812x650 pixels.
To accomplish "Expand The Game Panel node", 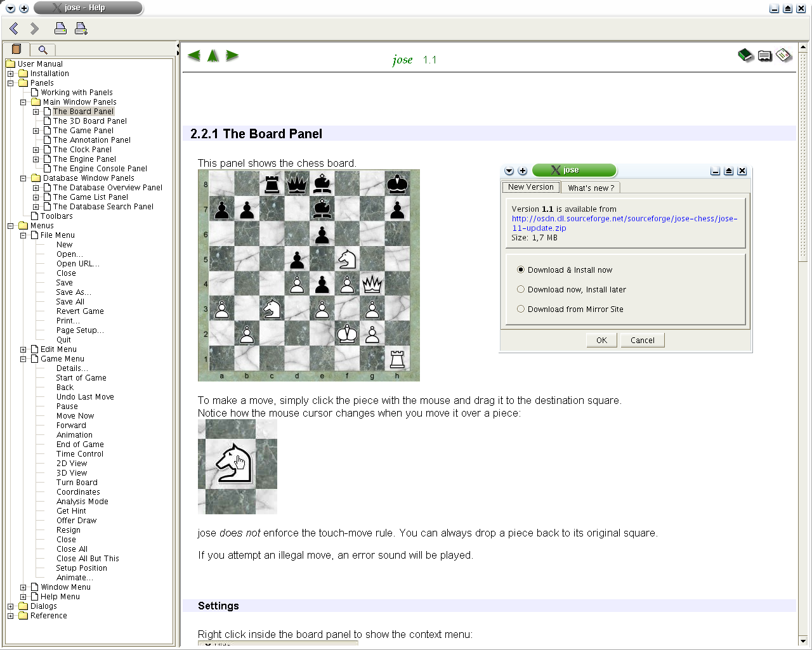I will [36, 131].
